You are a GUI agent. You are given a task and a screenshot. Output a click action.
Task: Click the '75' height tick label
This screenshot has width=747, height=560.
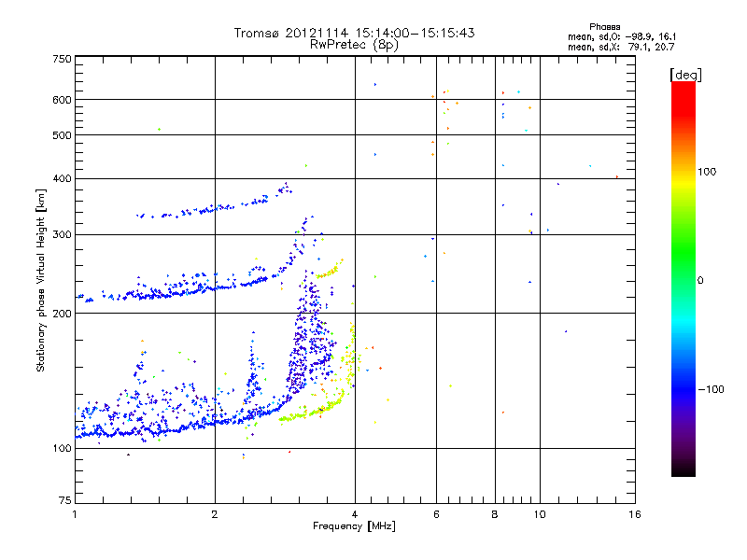tap(65, 500)
